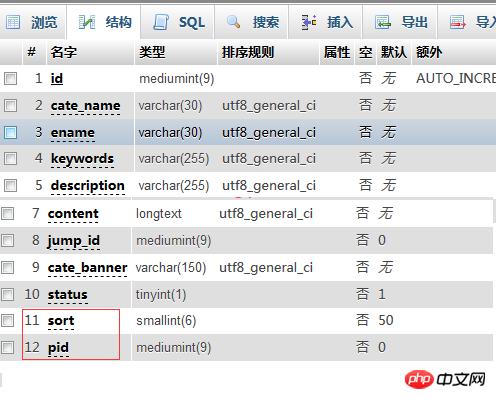Open the 插入 Insert tab
This screenshot has width=496, height=399.
(x=326, y=22)
